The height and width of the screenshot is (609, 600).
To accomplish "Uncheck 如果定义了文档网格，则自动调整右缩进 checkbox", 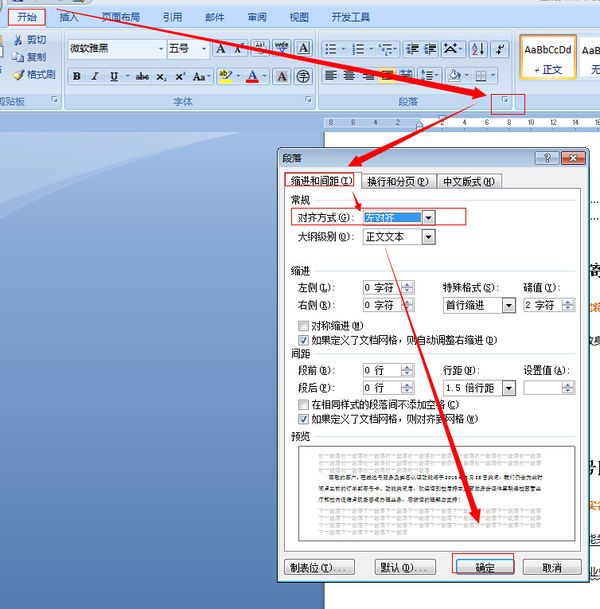I will coord(303,341).
